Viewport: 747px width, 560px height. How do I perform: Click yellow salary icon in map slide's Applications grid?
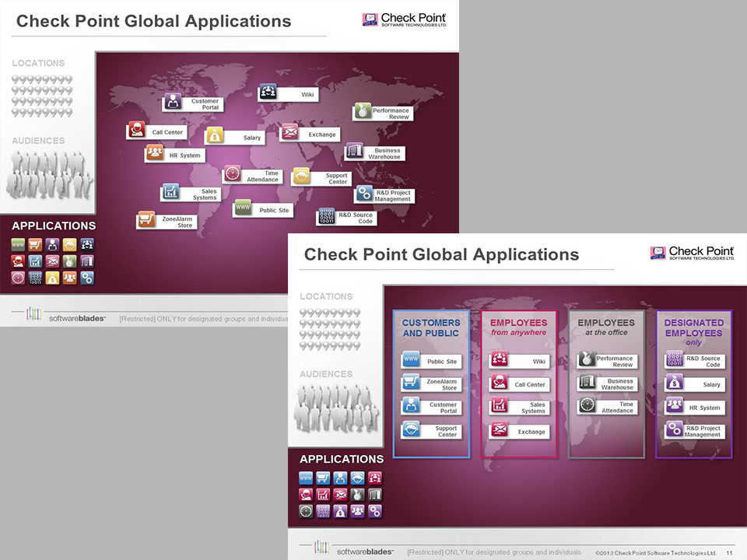tap(52, 278)
